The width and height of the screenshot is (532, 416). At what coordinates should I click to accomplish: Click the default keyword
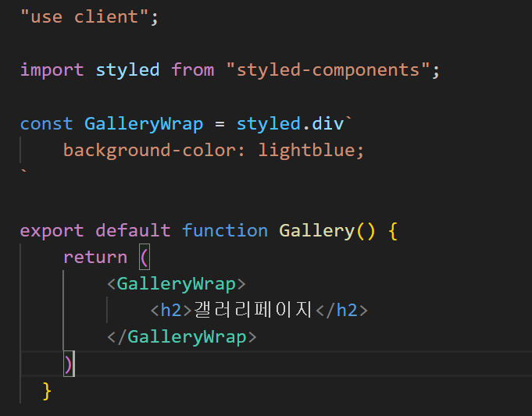pyautogui.click(x=133, y=230)
